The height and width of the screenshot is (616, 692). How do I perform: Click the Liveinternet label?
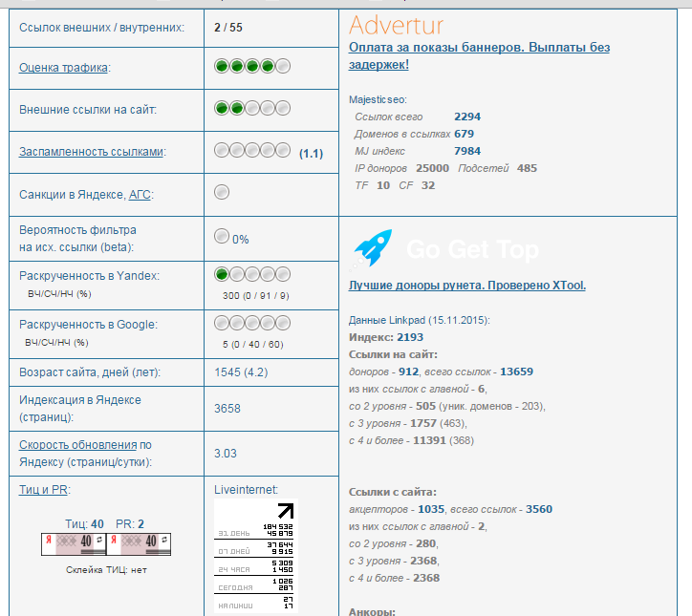point(247,489)
